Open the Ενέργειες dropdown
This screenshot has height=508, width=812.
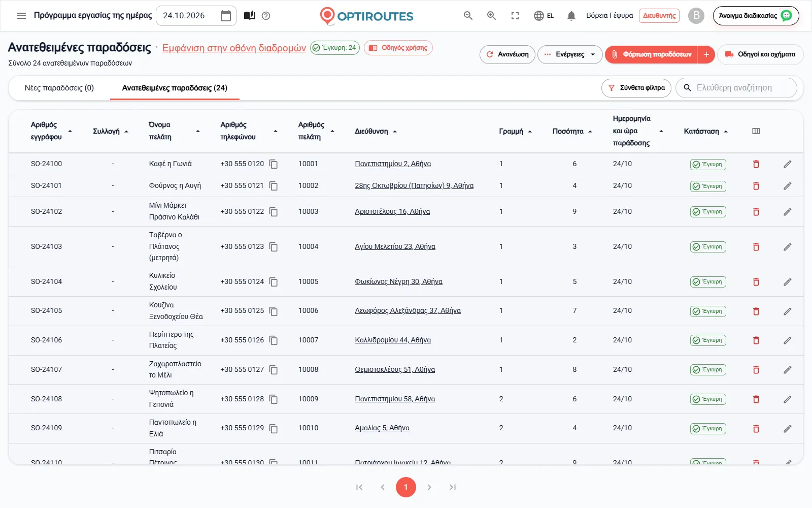(x=570, y=54)
